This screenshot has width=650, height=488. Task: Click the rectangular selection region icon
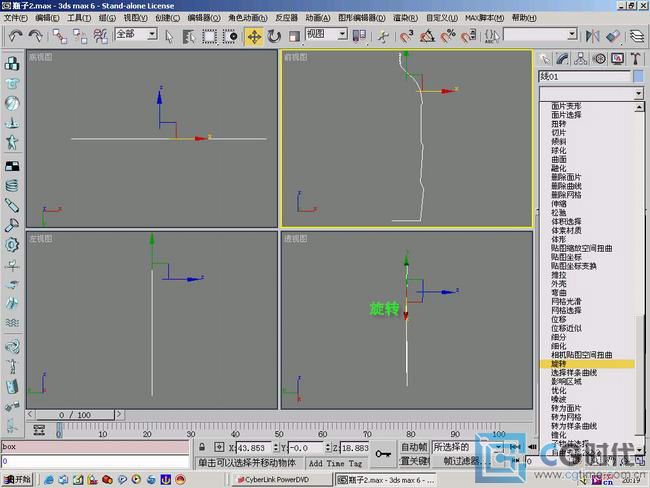pyautogui.click(x=209, y=36)
